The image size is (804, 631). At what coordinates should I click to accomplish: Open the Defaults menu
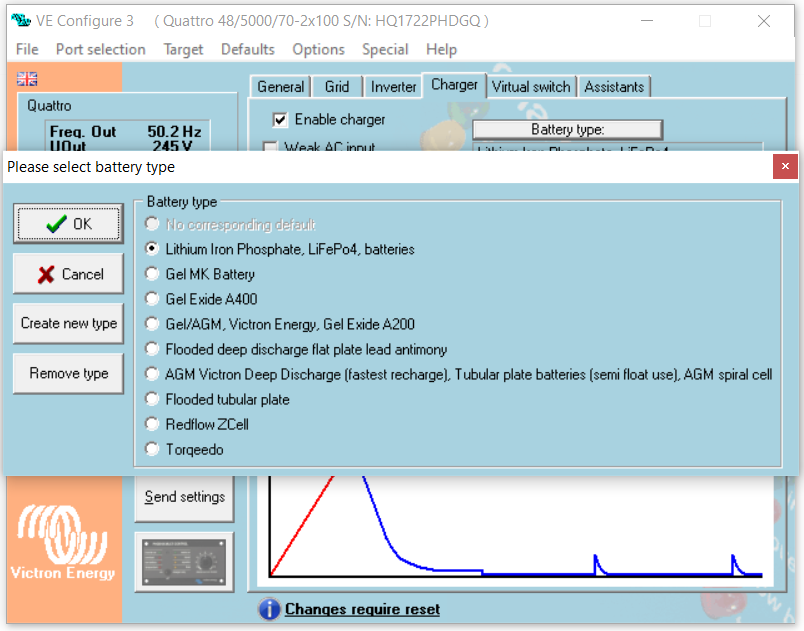click(248, 49)
